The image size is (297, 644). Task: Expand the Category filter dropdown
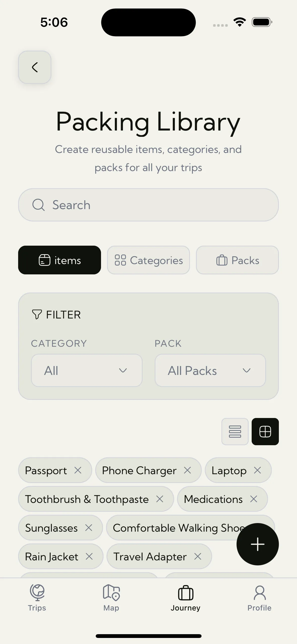tap(87, 370)
